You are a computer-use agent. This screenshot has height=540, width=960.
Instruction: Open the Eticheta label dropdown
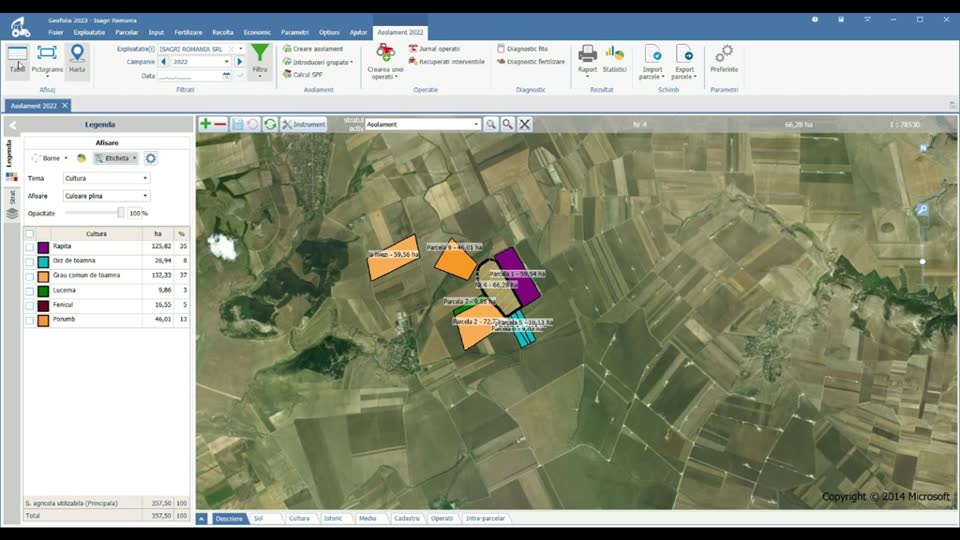click(x=116, y=158)
